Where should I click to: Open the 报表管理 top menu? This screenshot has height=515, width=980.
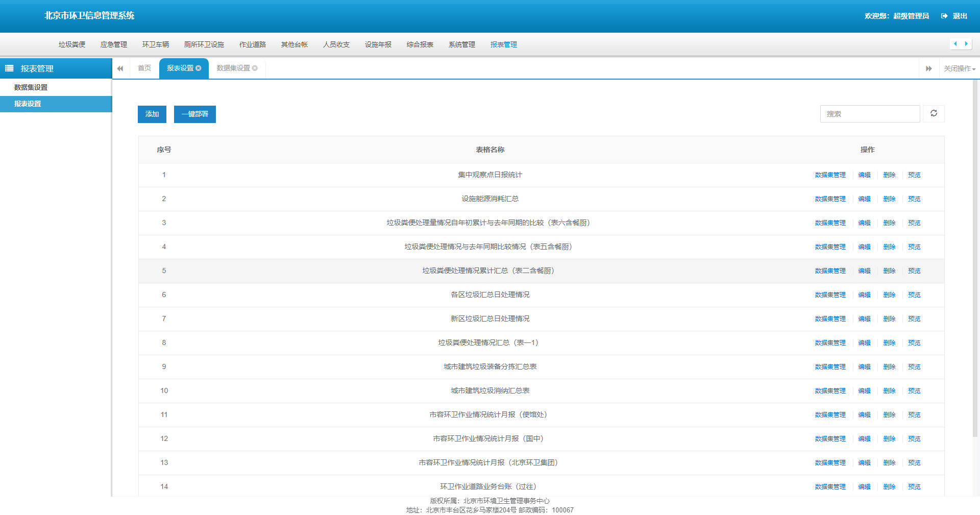(504, 44)
